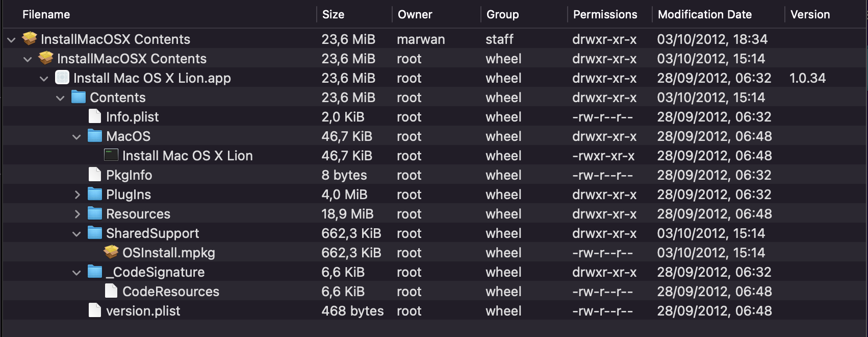Collapse the MacOS folder chevron

(x=76, y=136)
